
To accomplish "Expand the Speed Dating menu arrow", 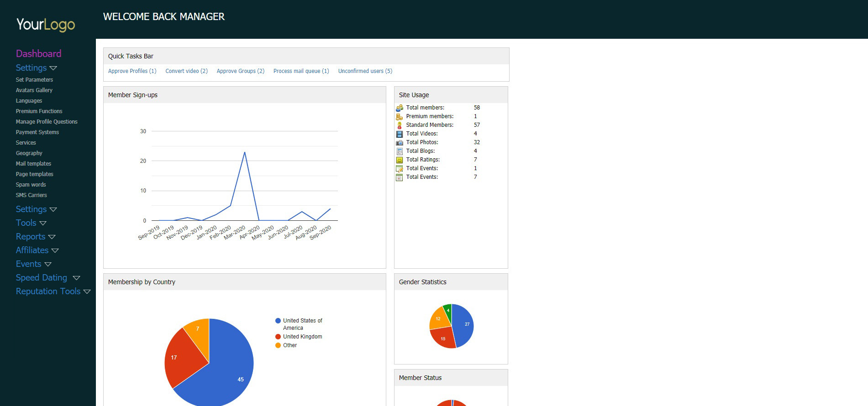I will click(x=76, y=278).
